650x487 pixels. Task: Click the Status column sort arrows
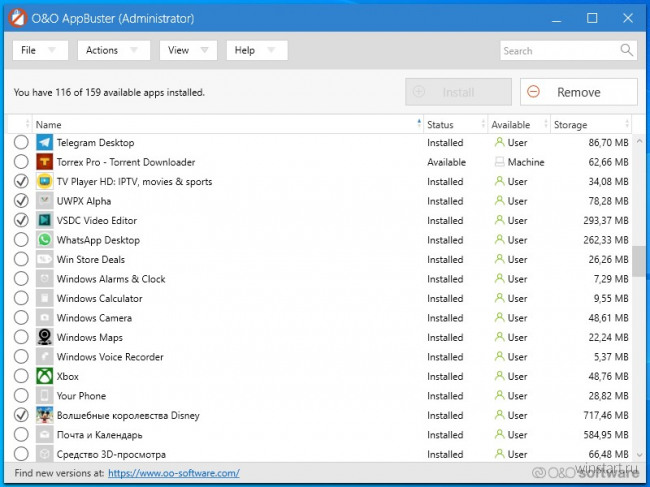(x=483, y=124)
